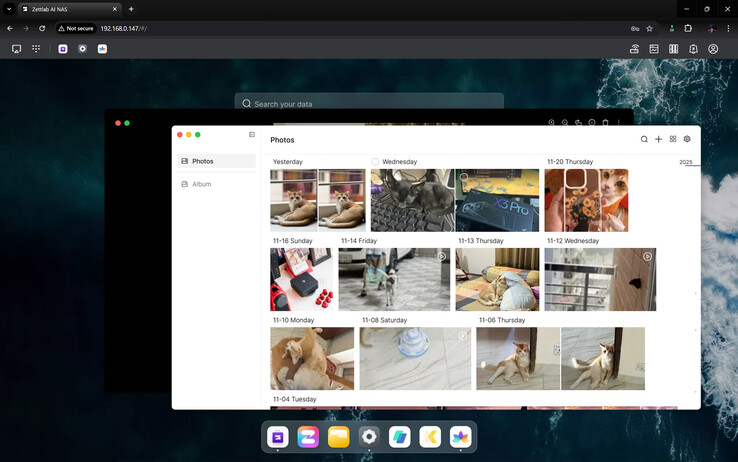Image resolution: width=738 pixels, height=462 pixels.
Task: Open the cat on keyboard photo
Action: click(411, 200)
